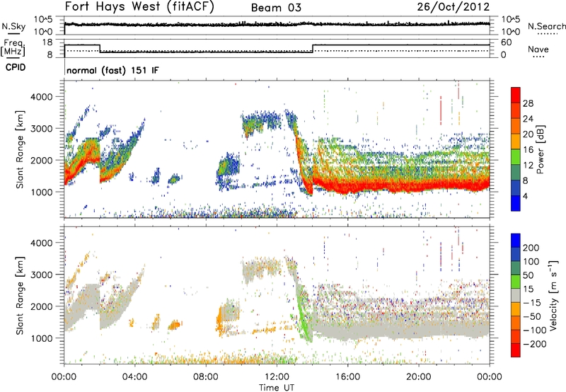Click the power panel 'Slant Range [km]' label
The image size is (566, 392).
20,149
